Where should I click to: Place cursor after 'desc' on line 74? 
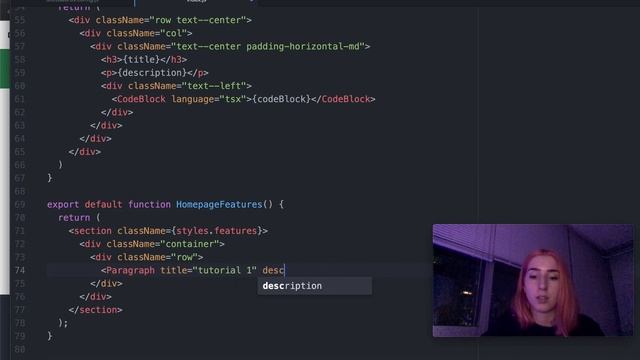284,270
